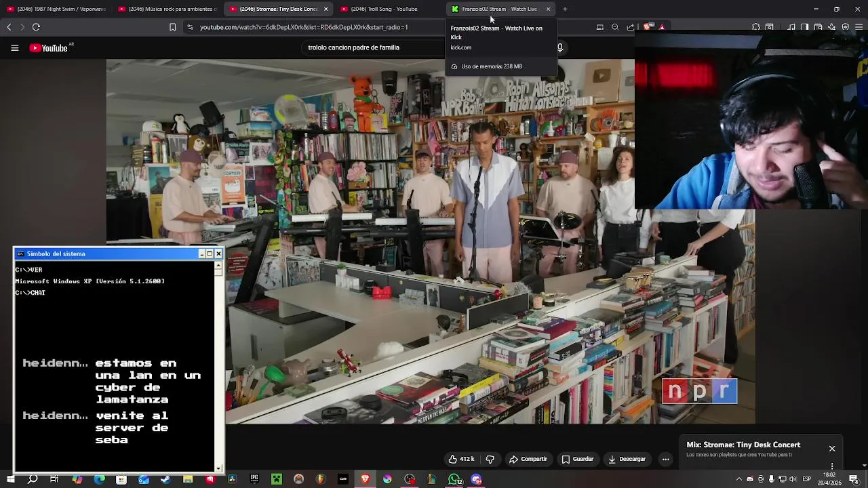Image resolution: width=868 pixels, height=488 pixels.
Task: Switch to the Troll Song - YouTube tab
Action: coord(390,9)
